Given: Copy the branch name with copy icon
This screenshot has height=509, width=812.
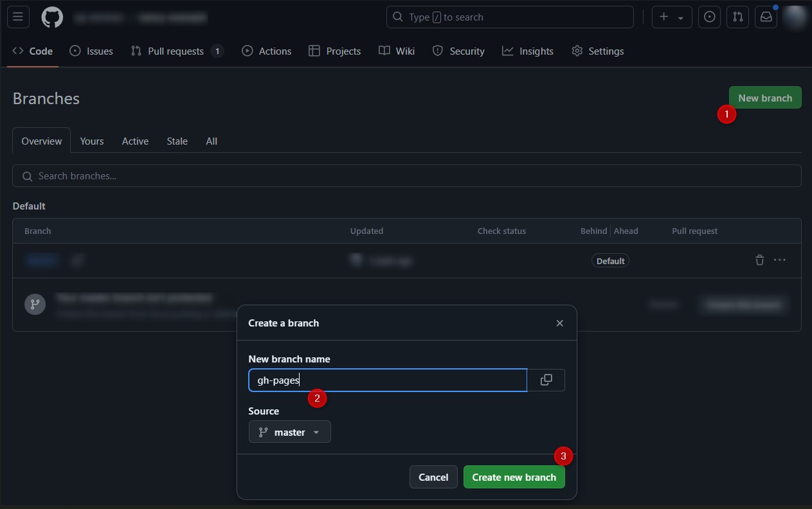Looking at the screenshot, I should 546,380.
